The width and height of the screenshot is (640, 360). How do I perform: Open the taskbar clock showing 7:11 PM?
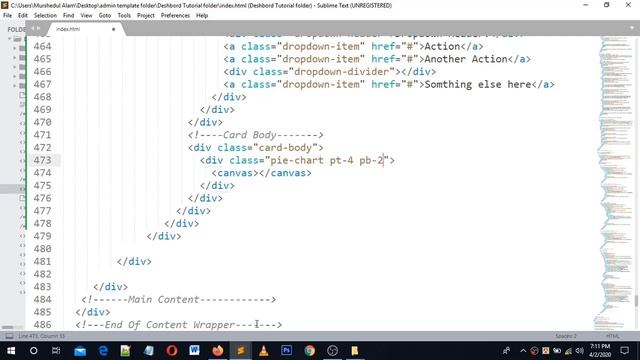pos(600,351)
